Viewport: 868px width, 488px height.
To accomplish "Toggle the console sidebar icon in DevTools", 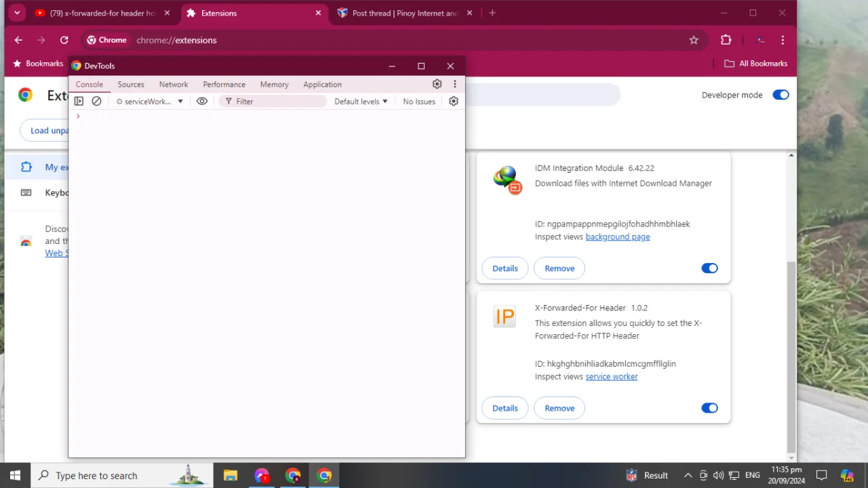I will click(x=79, y=101).
